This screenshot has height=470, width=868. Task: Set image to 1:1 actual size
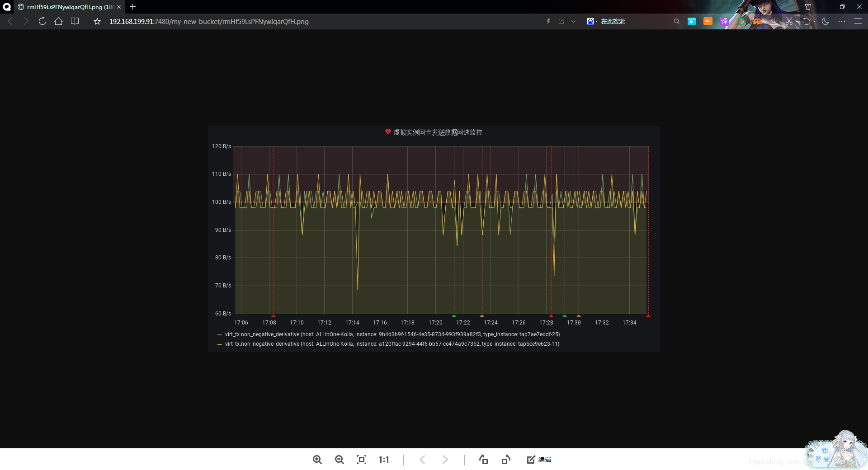(x=384, y=460)
